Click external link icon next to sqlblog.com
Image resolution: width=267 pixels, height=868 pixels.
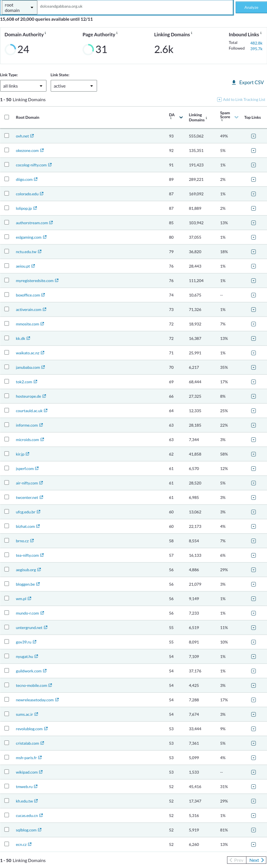39,829
